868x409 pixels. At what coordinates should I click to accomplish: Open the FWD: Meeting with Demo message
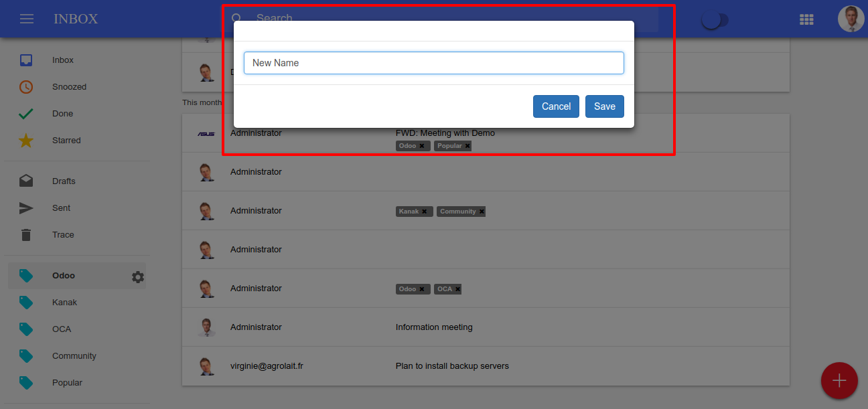(445, 133)
